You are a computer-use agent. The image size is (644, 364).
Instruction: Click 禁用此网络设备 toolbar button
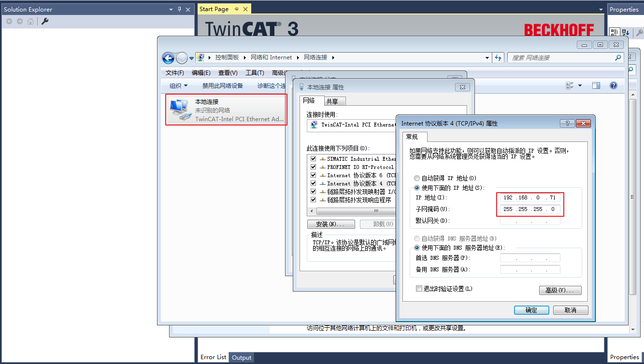coord(223,85)
